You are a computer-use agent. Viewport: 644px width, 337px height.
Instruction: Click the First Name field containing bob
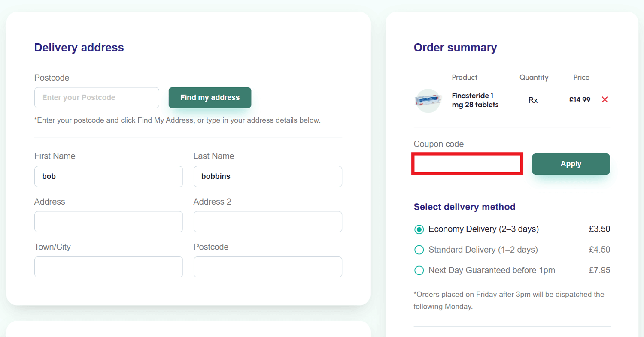point(109,176)
